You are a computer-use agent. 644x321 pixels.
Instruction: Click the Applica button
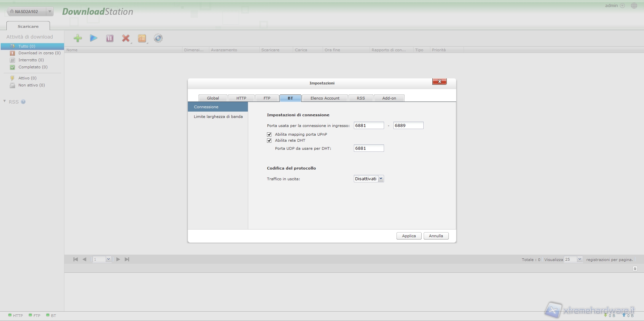pos(409,236)
